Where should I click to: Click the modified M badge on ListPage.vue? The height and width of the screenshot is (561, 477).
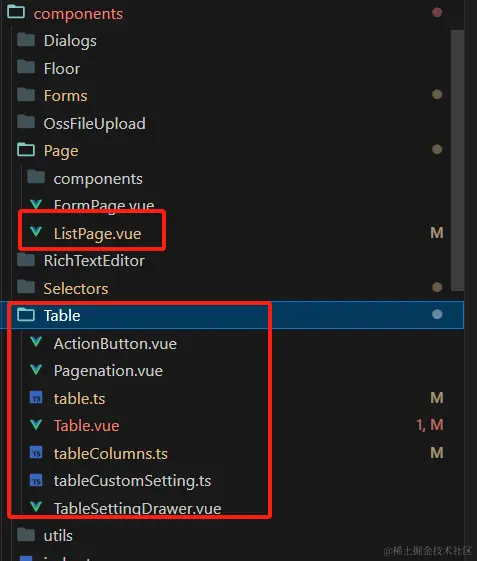pos(437,233)
